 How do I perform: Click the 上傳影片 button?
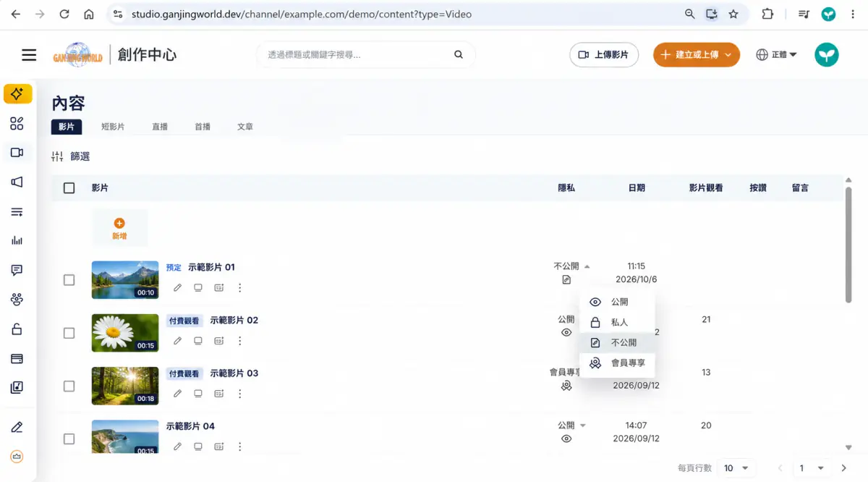pos(604,55)
